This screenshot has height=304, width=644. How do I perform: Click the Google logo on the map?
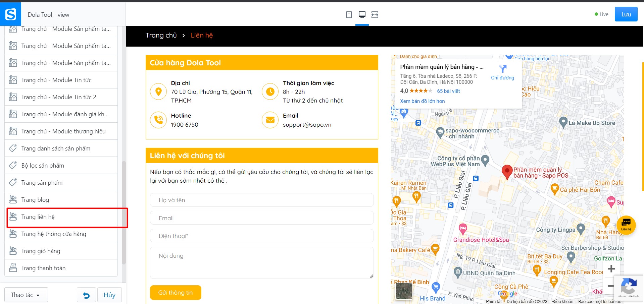(507, 294)
